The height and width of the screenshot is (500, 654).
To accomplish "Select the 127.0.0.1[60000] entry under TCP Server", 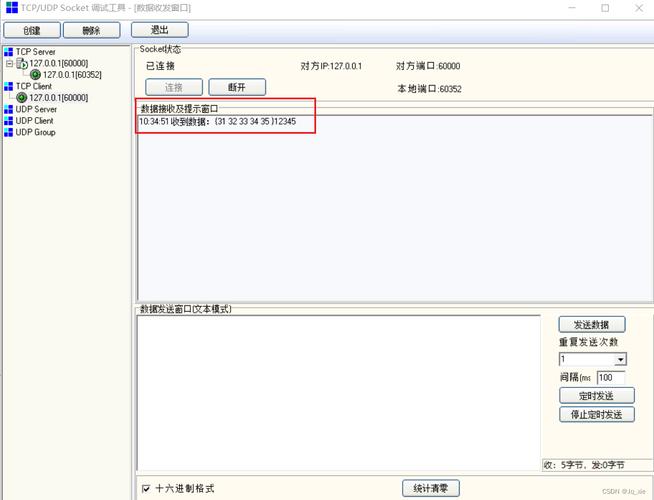I will tap(59, 63).
